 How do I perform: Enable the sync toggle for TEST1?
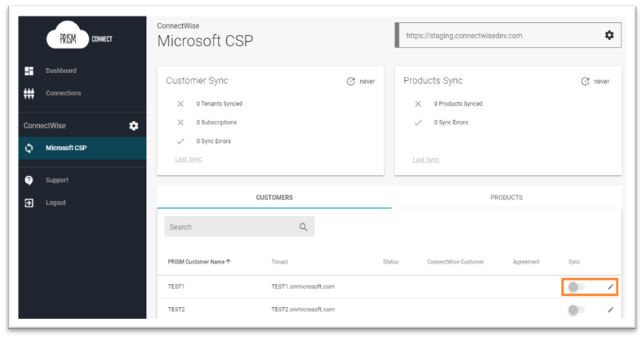tap(576, 287)
